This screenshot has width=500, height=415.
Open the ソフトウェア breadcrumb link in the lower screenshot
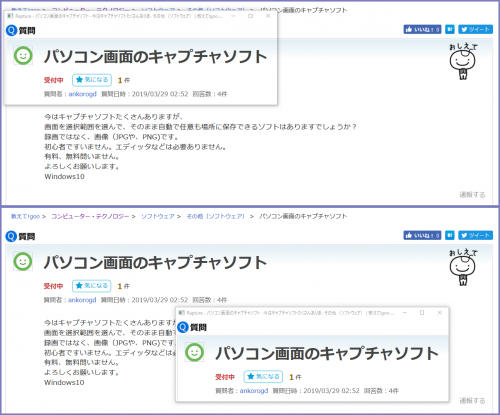(158, 216)
